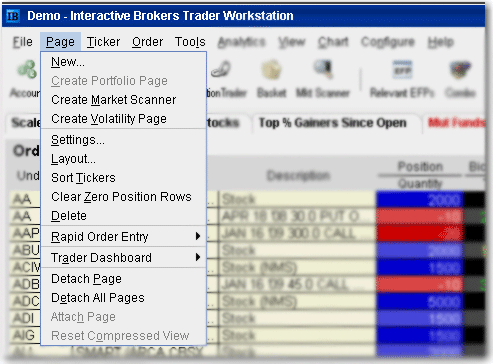Open the Basket toolbar icon

(272, 69)
